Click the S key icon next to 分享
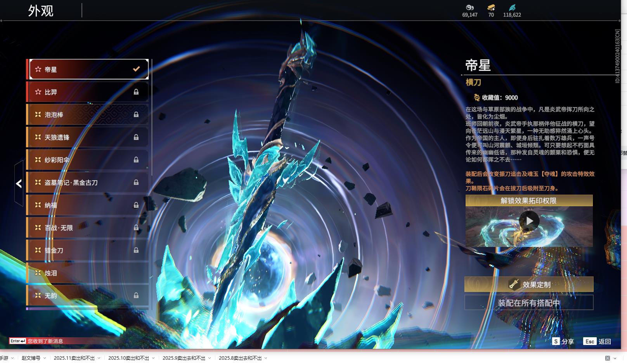This screenshot has height=364, width=627. [x=556, y=341]
